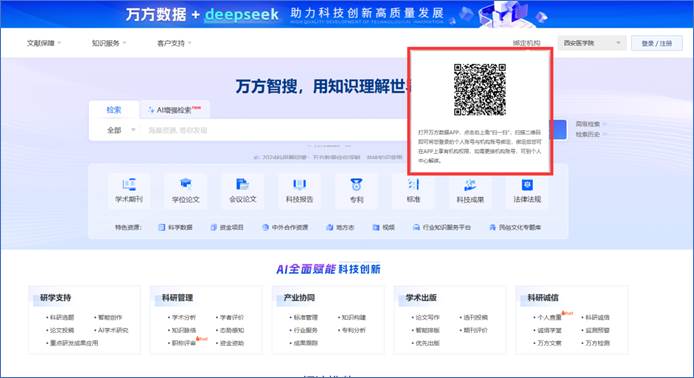Switch to the AI增强检索 tab
The image size is (694, 378).
[x=175, y=110]
